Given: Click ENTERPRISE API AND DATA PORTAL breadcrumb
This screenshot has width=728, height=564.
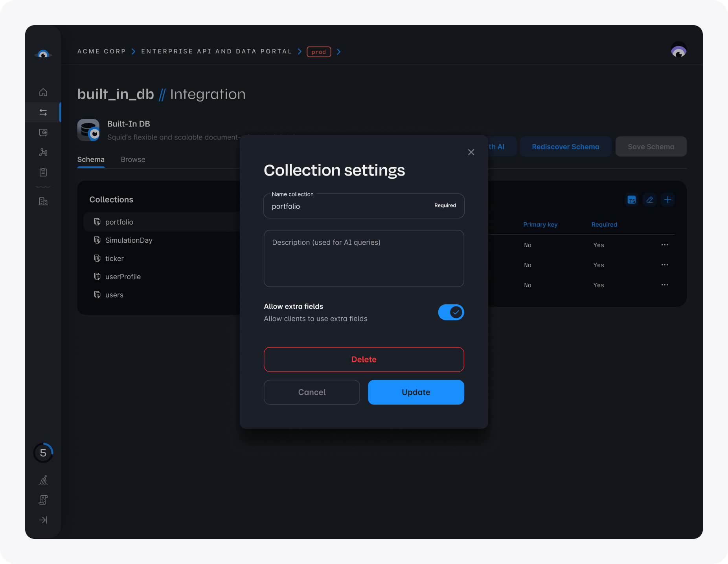Looking at the screenshot, I should pos(216,51).
